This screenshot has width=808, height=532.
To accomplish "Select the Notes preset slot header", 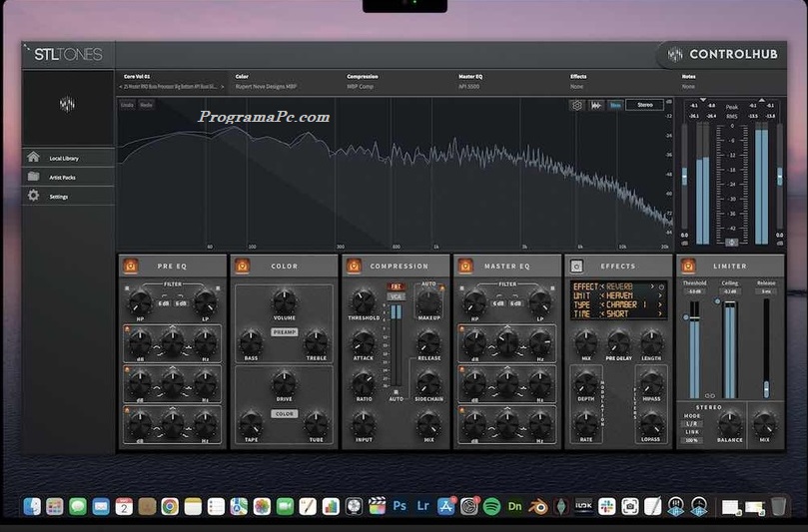I will pos(688,77).
